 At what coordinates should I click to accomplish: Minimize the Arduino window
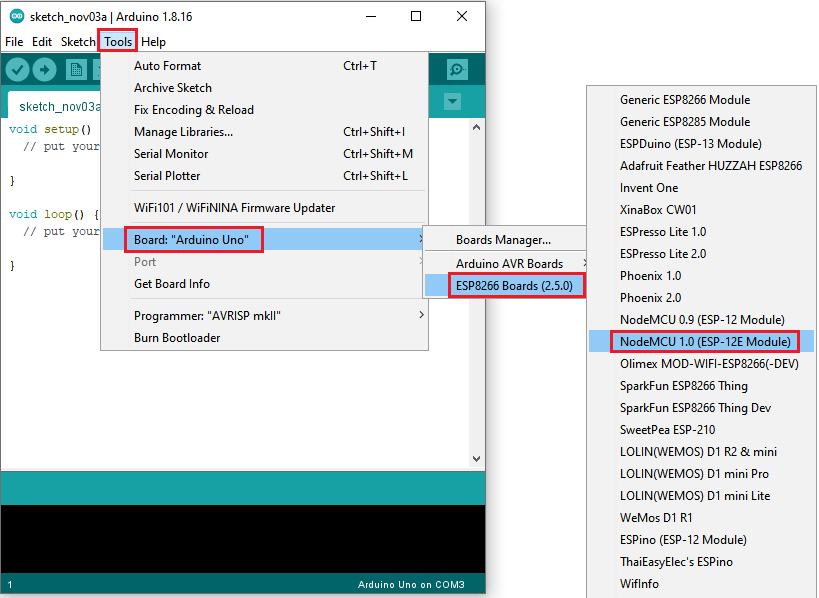coord(371,17)
